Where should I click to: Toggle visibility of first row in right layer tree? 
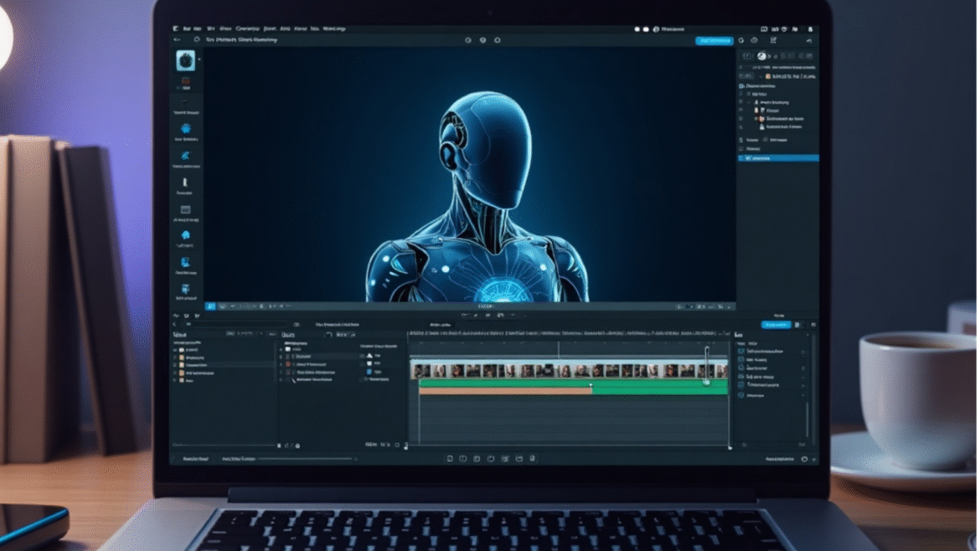tap(741, 95)
